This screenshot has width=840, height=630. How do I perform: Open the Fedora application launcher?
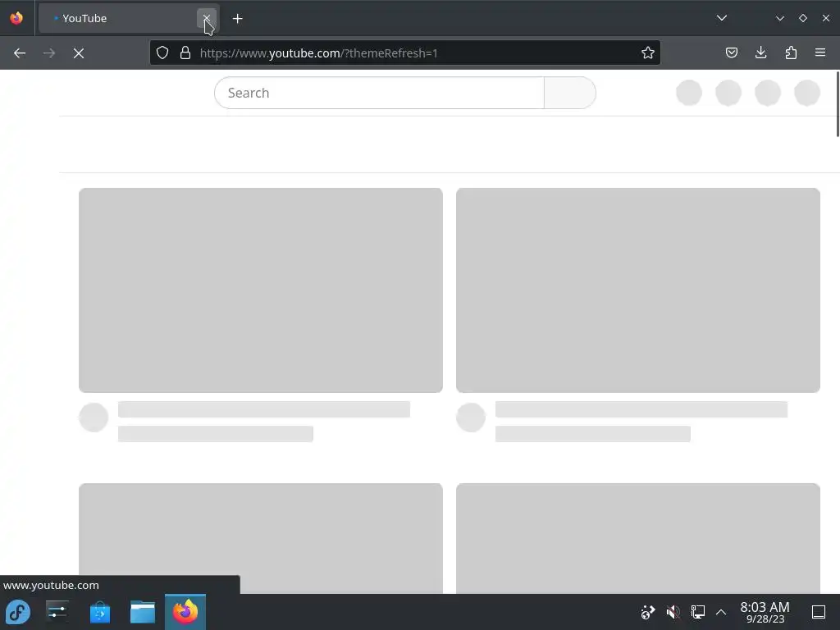(x=18, y=612)
